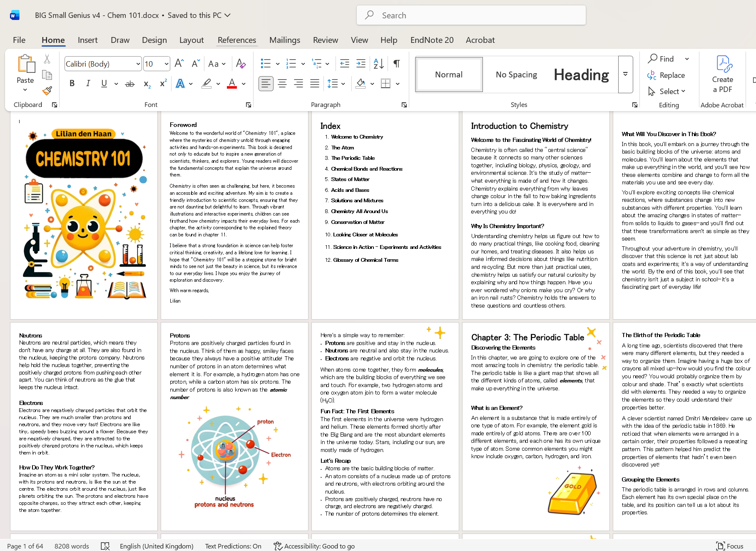Click the Replace button

666,75
